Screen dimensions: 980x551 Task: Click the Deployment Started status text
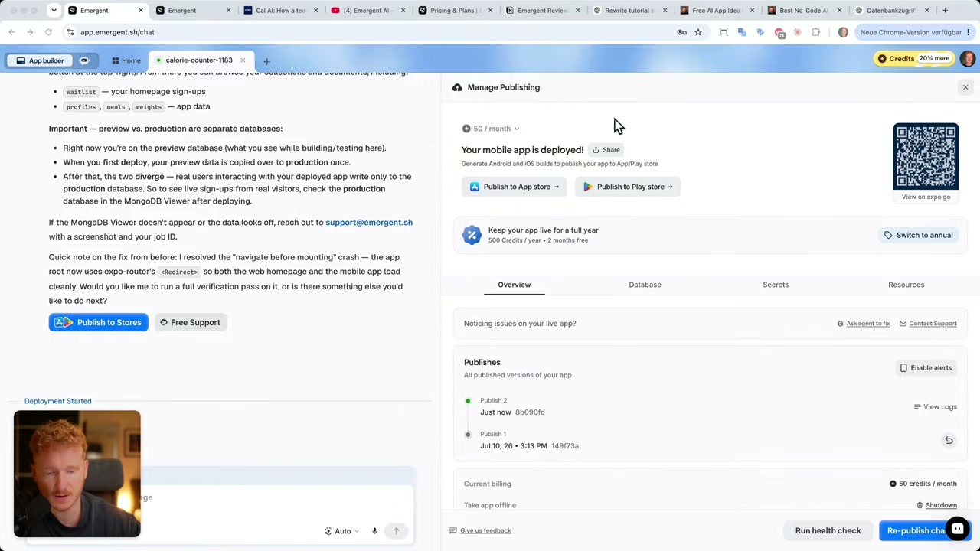pyautogui.click(x=57, y=401)
